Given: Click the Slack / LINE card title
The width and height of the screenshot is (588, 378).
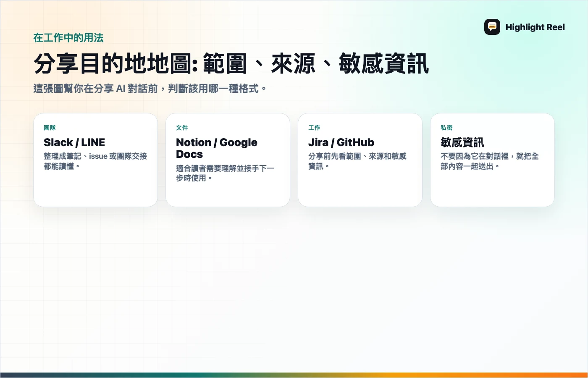Looking at the screenshot, I should [x=74, y=142].
